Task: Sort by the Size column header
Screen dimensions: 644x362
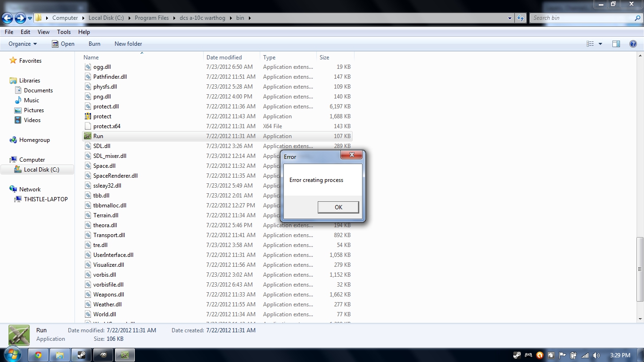Action: [335, 58]
